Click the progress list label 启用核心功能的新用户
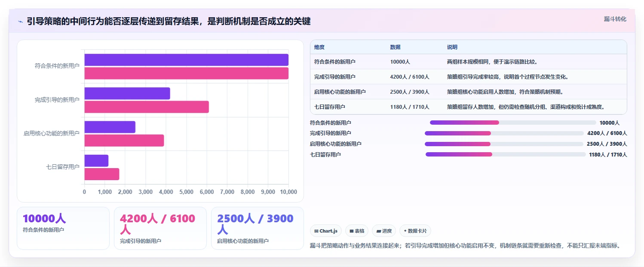The height and width of the screenshot is (267, 644). click(x=336, y=144)
